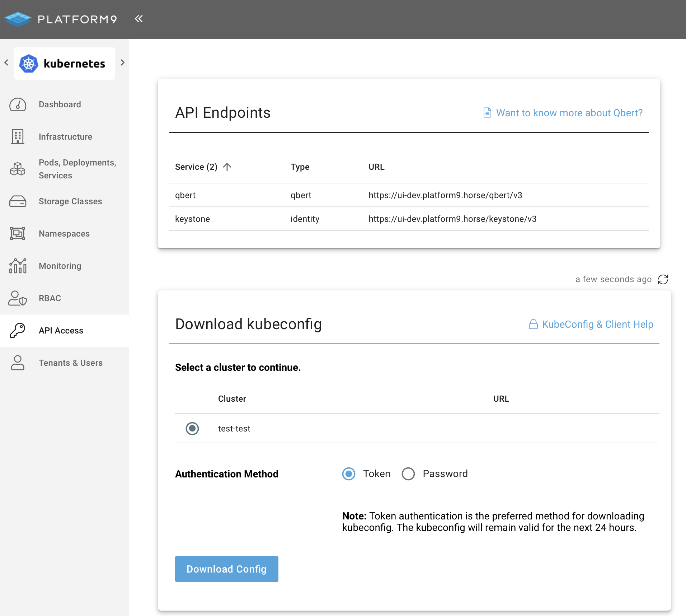This screenshot has width=686, height=616.
Task: Click the Namespaces icon in sidebar
Action: tap(18, 234)
